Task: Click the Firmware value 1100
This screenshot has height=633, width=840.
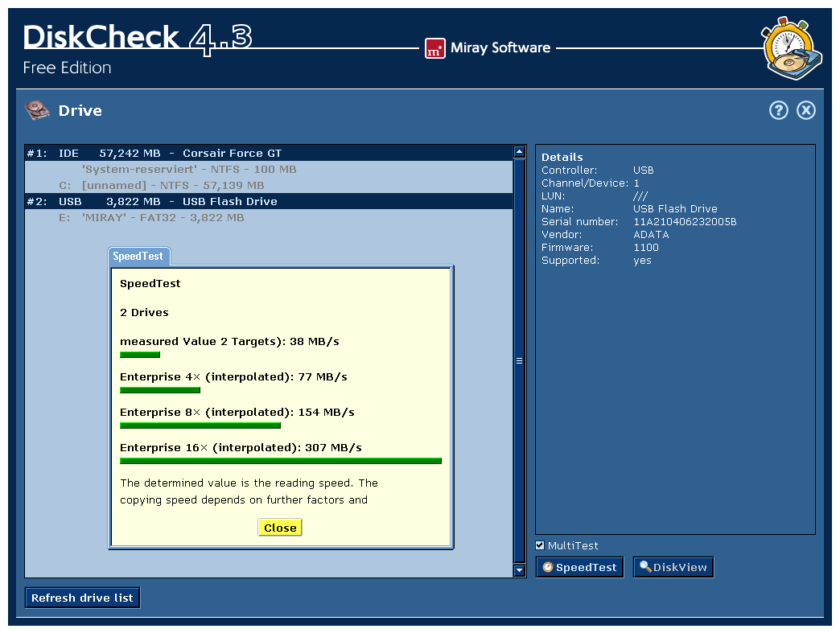Action: [646, 248]
